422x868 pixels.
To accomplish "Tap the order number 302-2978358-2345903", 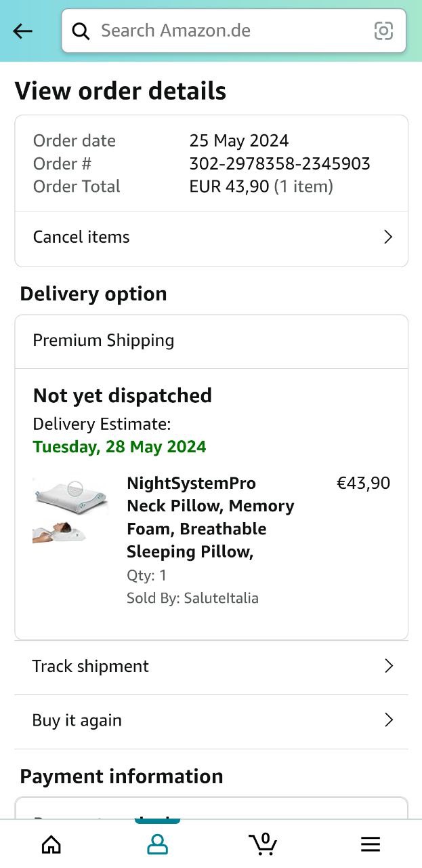I will 280,163.
